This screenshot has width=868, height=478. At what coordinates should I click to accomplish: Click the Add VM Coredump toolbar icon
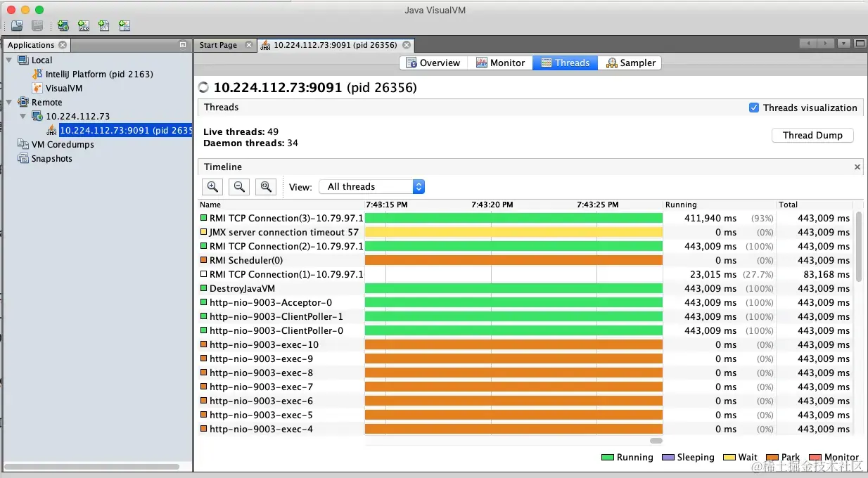[x=104, y=26]
